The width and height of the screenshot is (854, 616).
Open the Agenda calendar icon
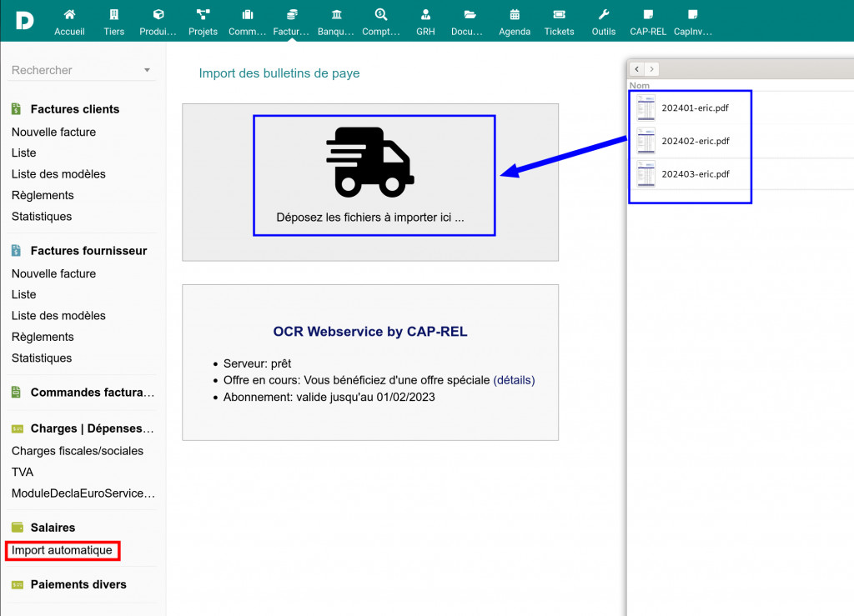tap(515, 15)
